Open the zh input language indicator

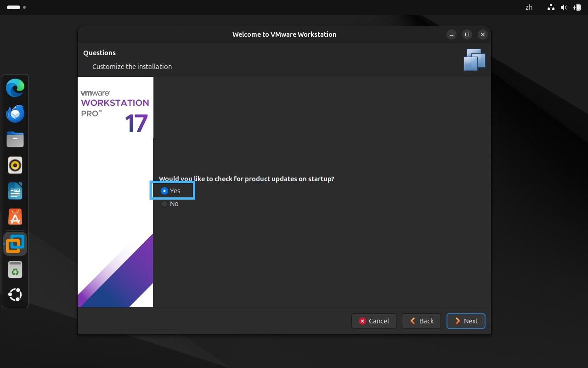coord(529,7)
